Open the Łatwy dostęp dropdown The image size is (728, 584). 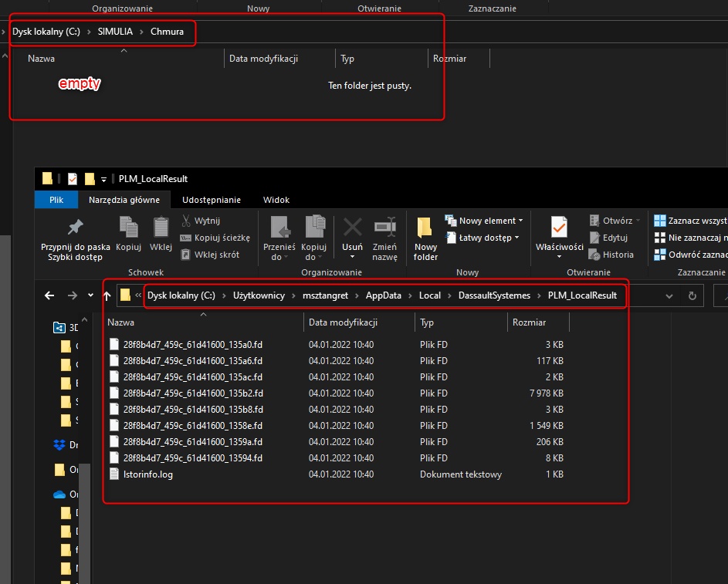pos(516,238)
